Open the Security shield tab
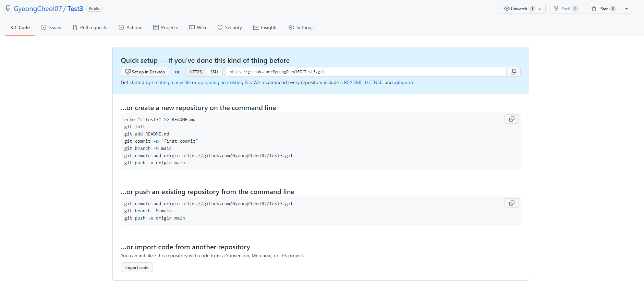This screenshot has height=284, width=644. pos(230,27)
